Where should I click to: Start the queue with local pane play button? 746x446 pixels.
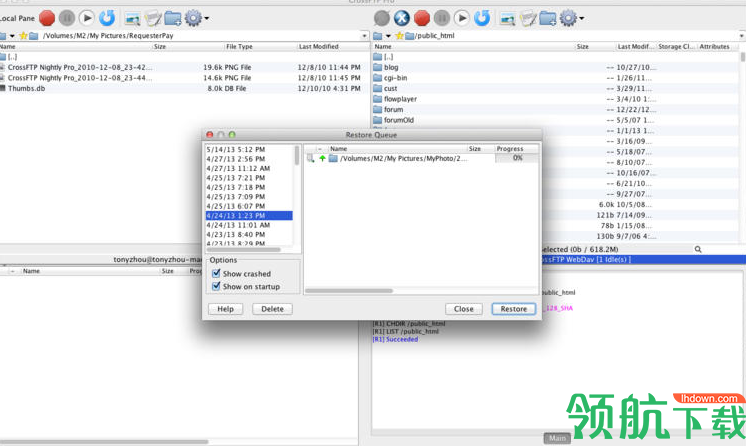(x=87, y=18)
